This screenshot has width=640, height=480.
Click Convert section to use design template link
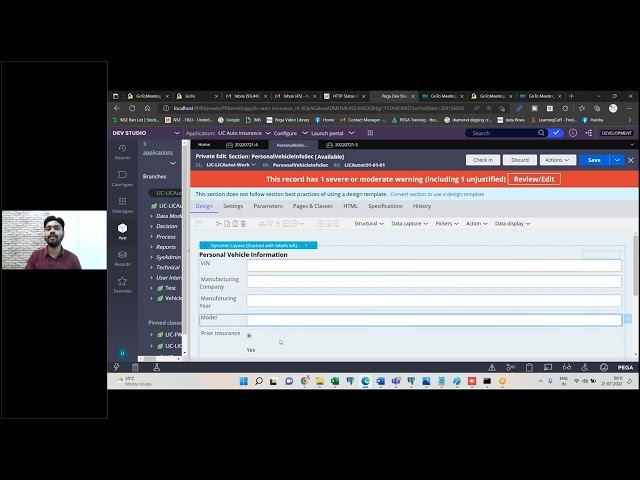pos(436,194)
